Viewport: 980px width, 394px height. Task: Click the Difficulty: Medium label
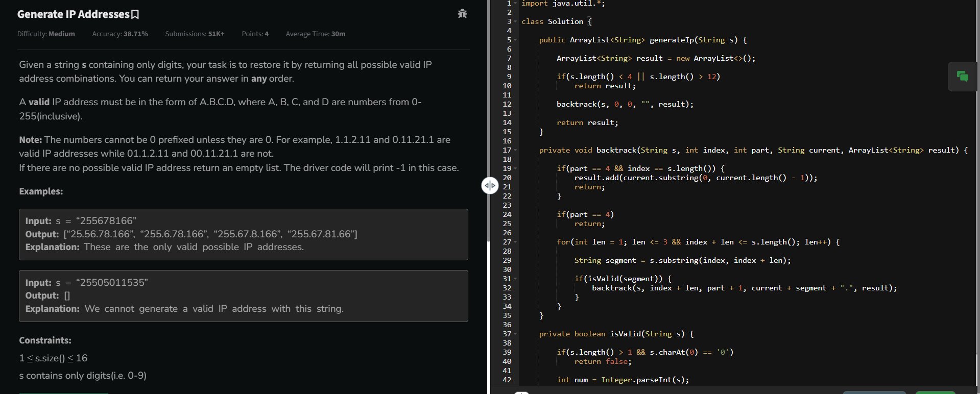(x=46, y=34)
